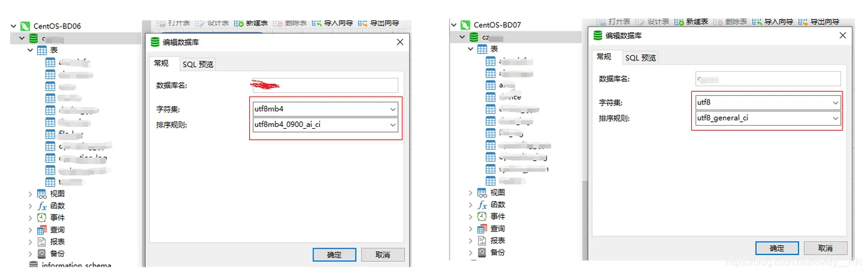Click the 备份 icon in CentOS-BD06 tree
Image resolution: width=868 pixels, height=273 pixels.
[x=42, y=254]
